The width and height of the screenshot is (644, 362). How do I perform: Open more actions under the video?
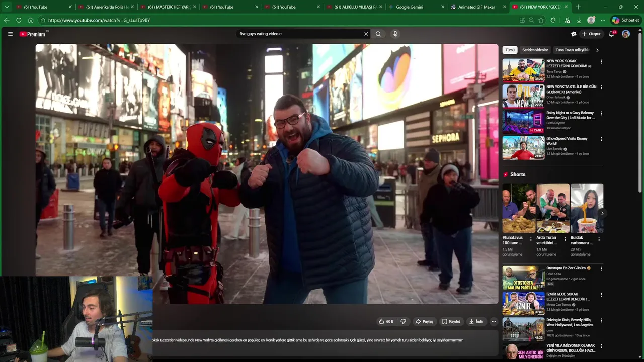[494, 321]
